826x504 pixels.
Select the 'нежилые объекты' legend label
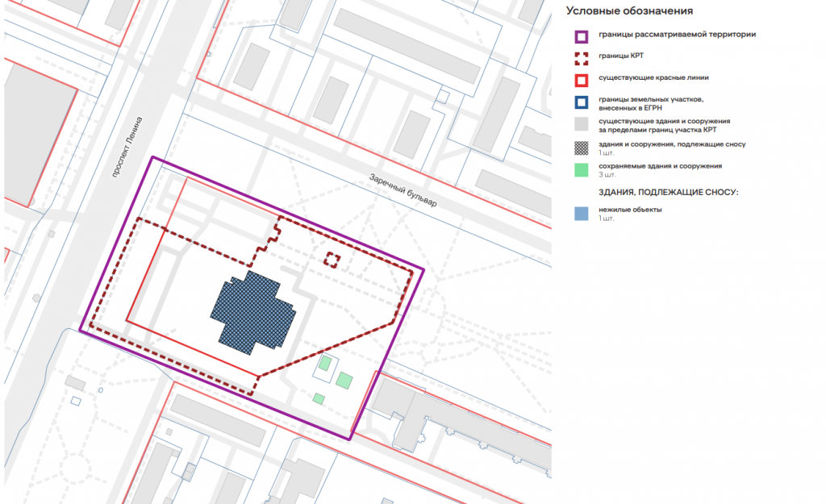[x=631, y=210]
